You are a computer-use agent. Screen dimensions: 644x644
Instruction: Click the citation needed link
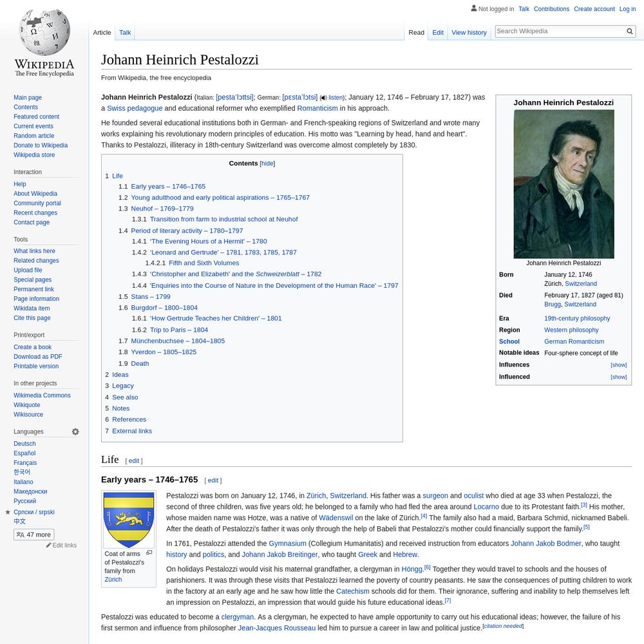[x=503, y=626]
